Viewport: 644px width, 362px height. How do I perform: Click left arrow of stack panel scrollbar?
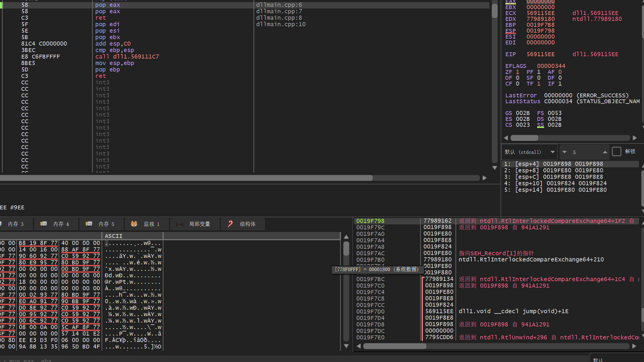click(x=359, y=346)
